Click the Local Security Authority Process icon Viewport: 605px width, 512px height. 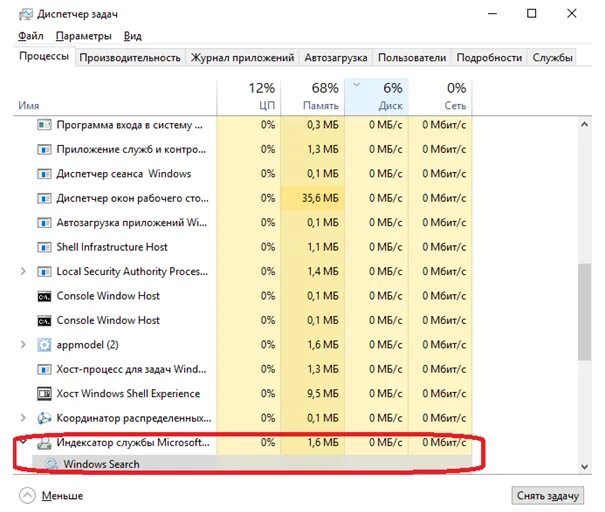44,272
